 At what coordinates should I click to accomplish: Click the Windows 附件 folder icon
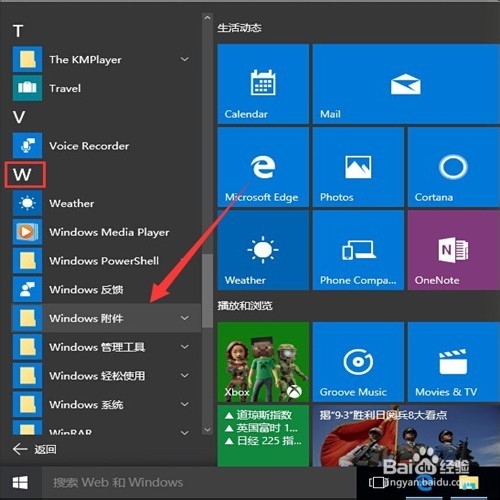(27, 318)
